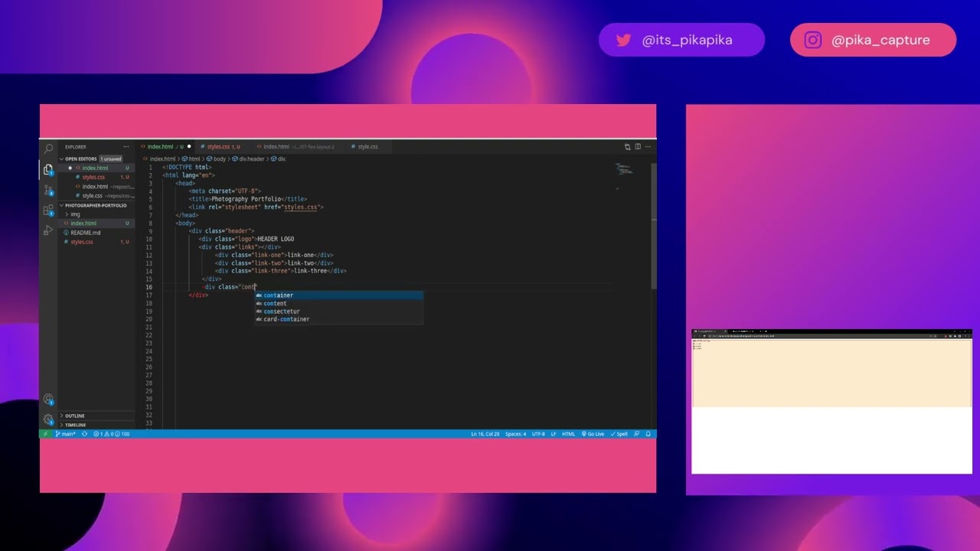This screenshot has width=980, height=551.
Task: Click the remote window green status icon
Action: (45, 434)
